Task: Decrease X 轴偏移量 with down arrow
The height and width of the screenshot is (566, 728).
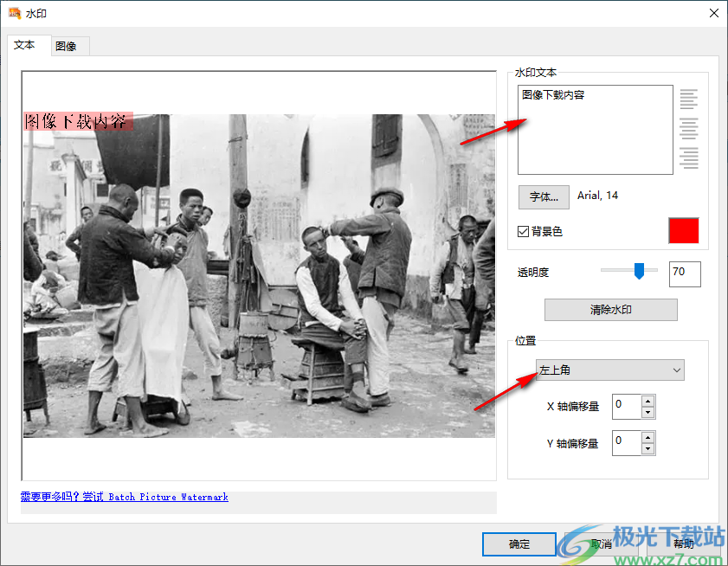Action: [x=648, y=412]
